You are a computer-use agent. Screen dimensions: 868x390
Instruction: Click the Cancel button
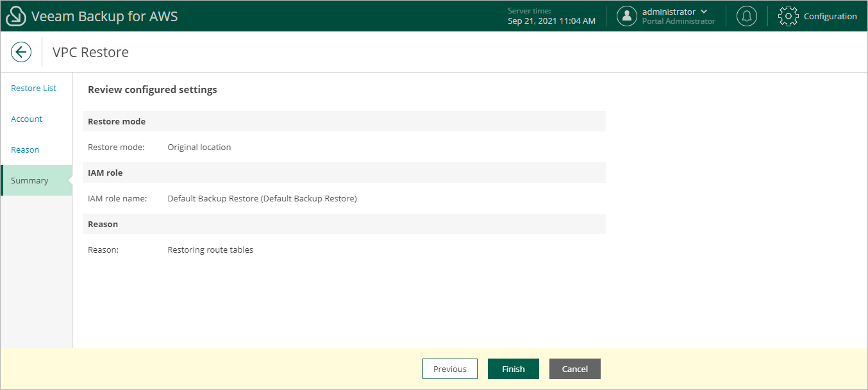[x=575, y=369]
